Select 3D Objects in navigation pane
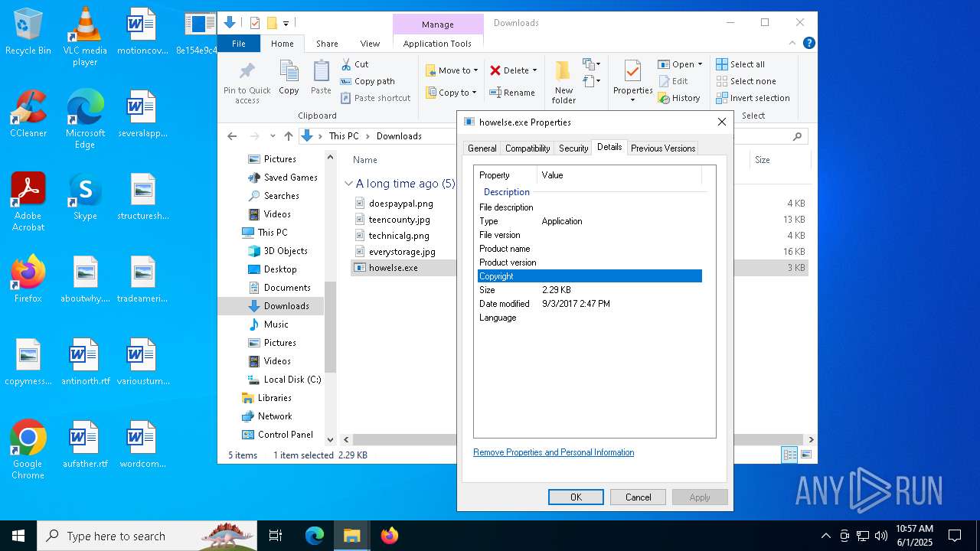This screenshot has height=551, width=980. click(277, 251)
